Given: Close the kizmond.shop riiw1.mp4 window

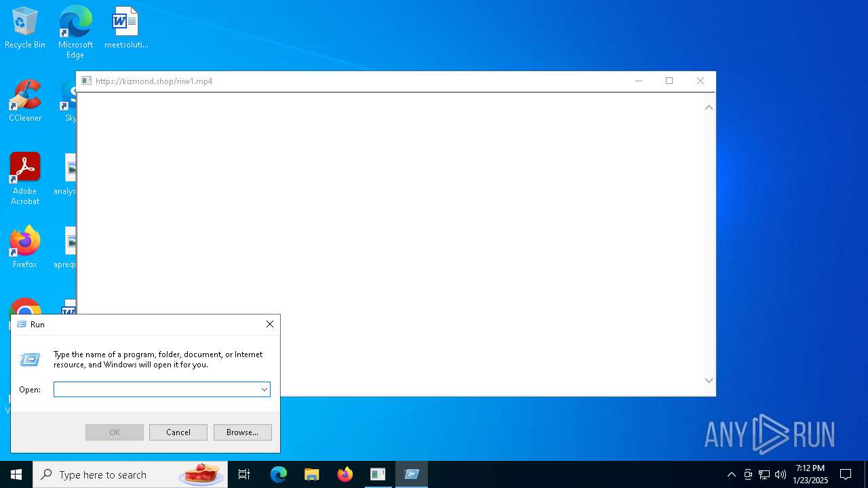Looking at the screenshot, I should 701,81.
